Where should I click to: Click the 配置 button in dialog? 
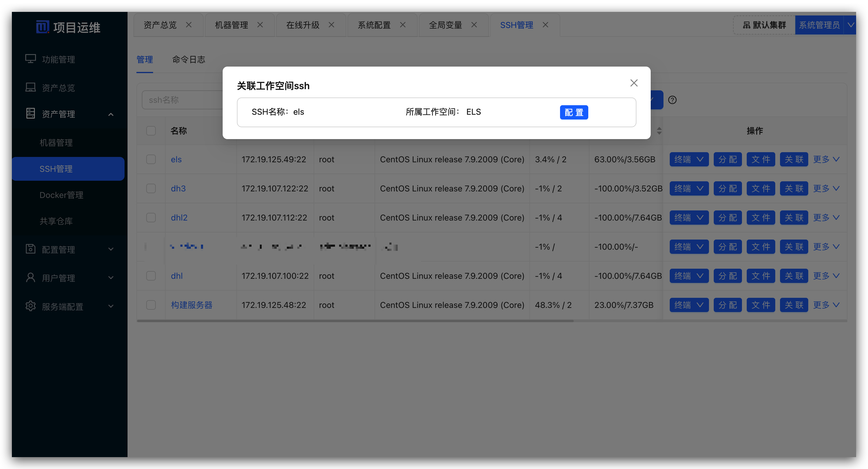[573, 112]
